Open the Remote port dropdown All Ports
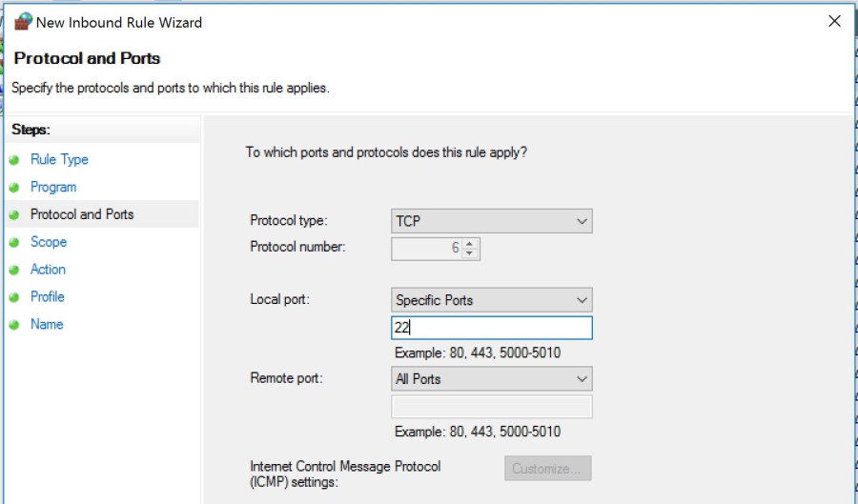The height and width of the screenshot is (504, 858). point(491,378)
